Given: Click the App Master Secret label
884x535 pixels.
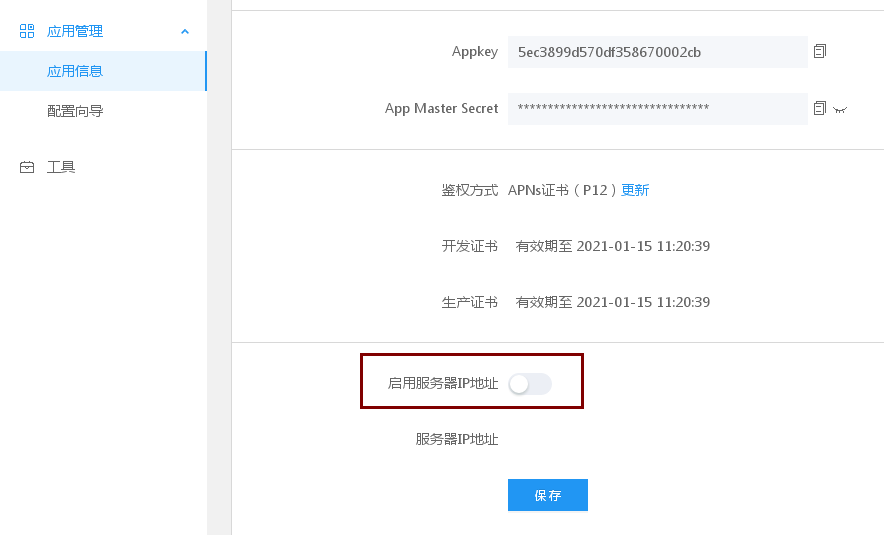Looking at the screenshot, I should tap(441, 109).
